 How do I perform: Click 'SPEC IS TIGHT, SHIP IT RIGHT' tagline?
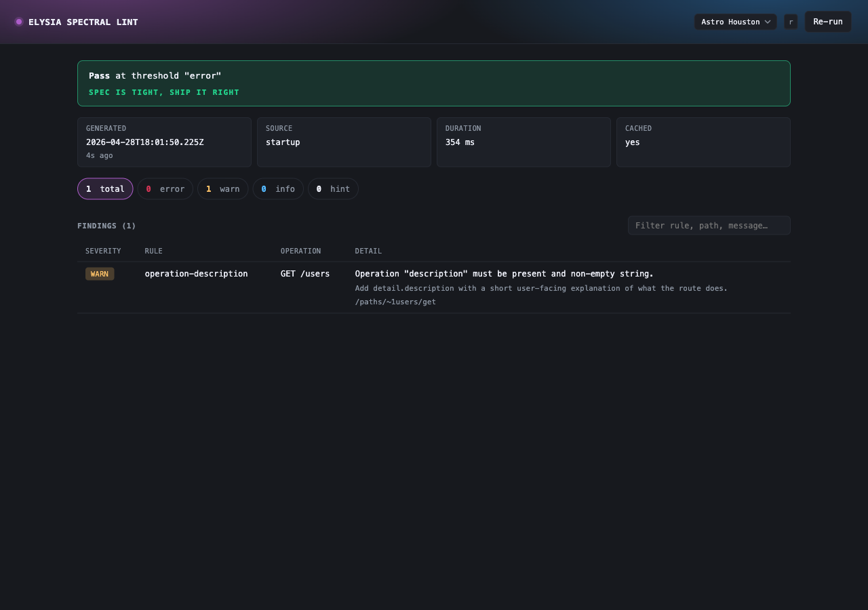click(x=164, y=93)
